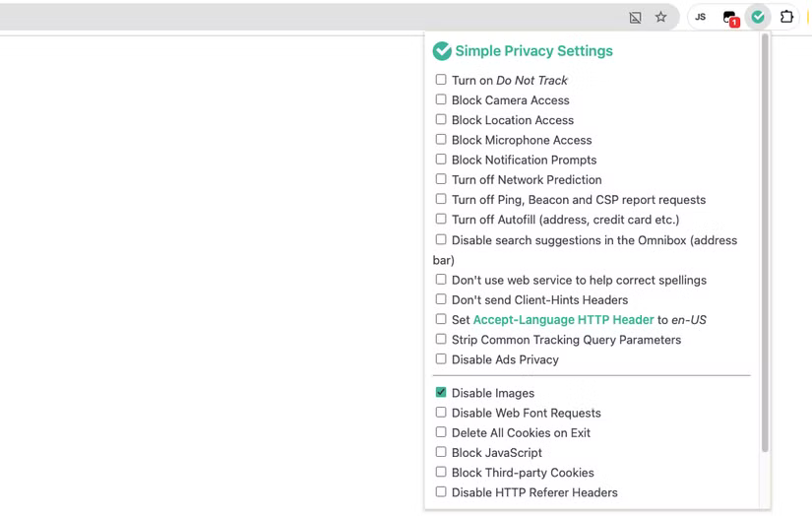Enable Block Third-party Cookies

441,472
